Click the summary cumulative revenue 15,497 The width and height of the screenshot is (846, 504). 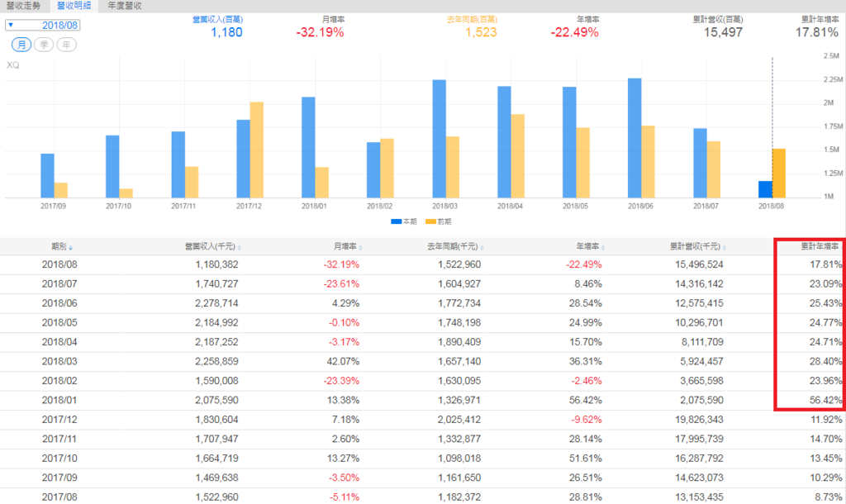coord(724,32)
